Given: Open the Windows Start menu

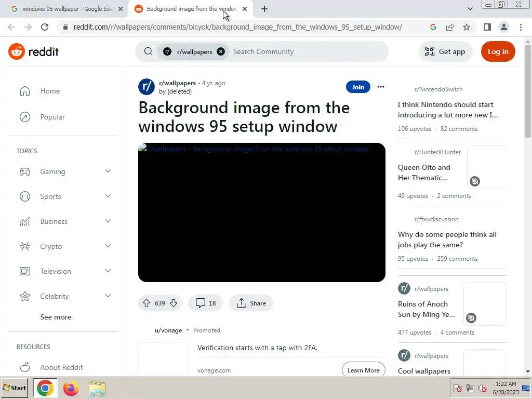Looking at the screenshot, I should click(x=14, y=388).
